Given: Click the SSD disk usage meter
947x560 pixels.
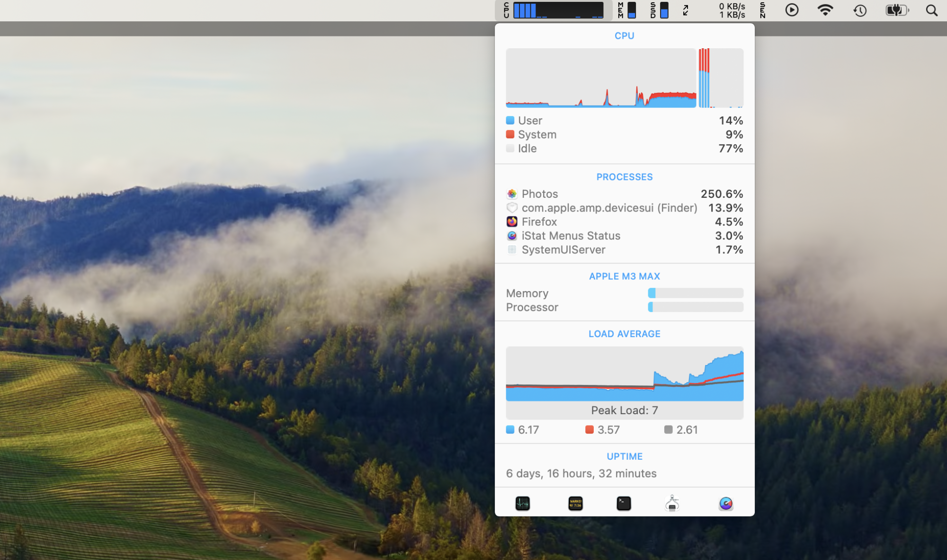Looking at the screenshot, I should [x=659, y=10].
